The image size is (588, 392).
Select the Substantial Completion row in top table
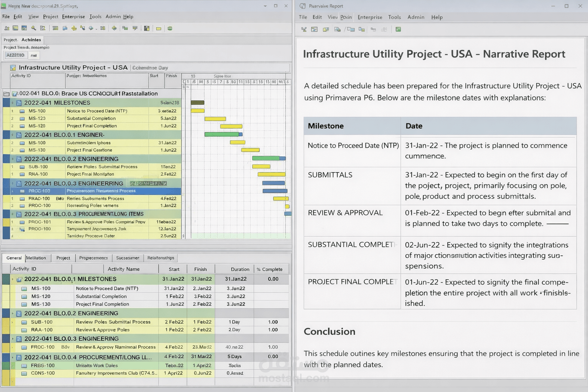coord(92,119)
